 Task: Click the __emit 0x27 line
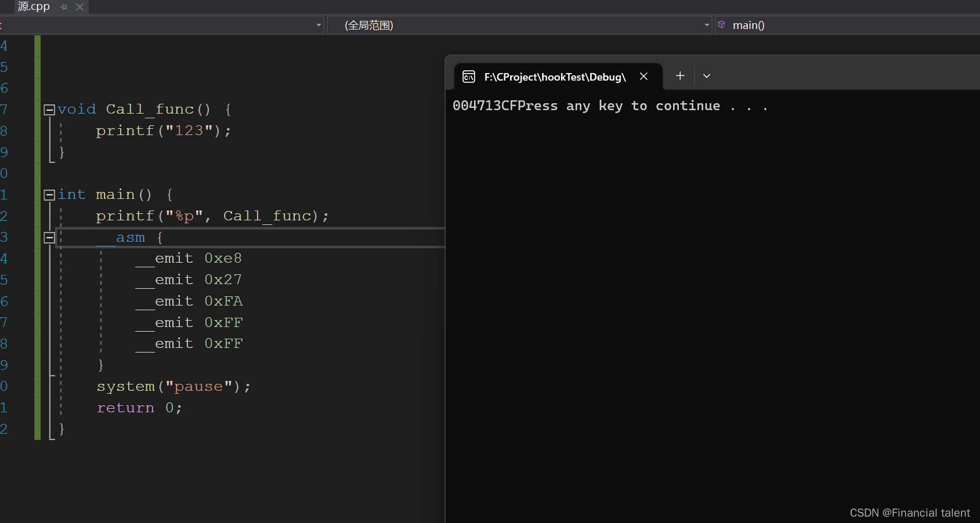189,279
